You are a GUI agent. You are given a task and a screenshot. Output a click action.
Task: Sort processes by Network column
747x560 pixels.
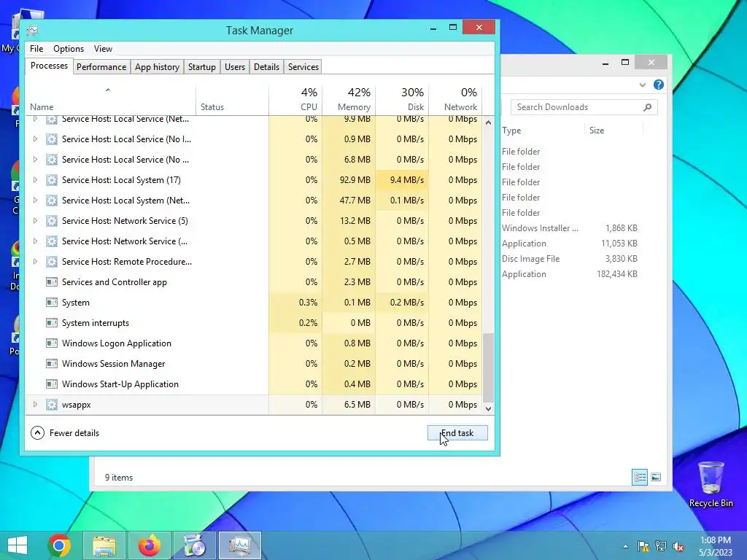click(x=455, y=99)
